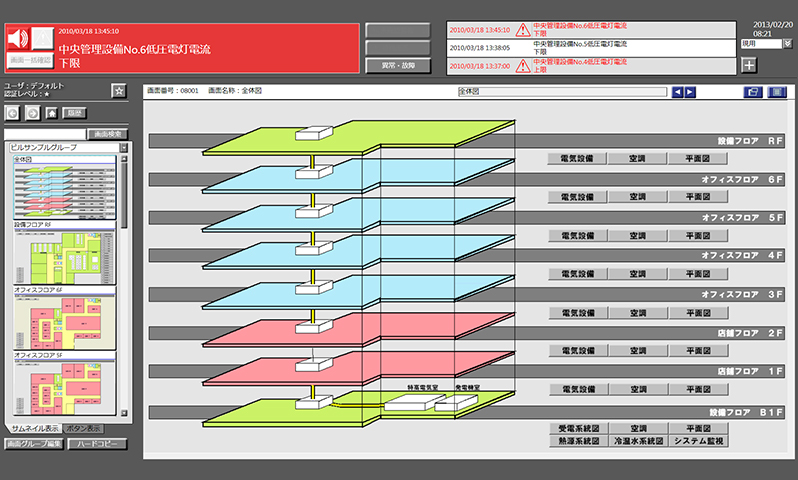
Task: Mute the alarm sound speaker icon
Action: pyautogui.click(x=17, y=39)
